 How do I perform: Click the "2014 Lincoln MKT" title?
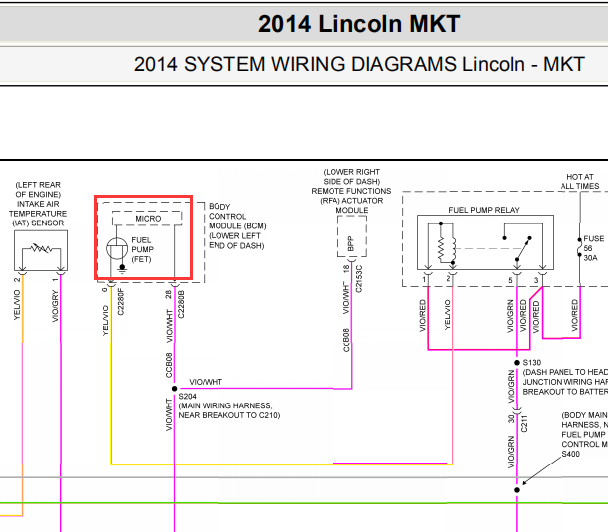point(359,24)
